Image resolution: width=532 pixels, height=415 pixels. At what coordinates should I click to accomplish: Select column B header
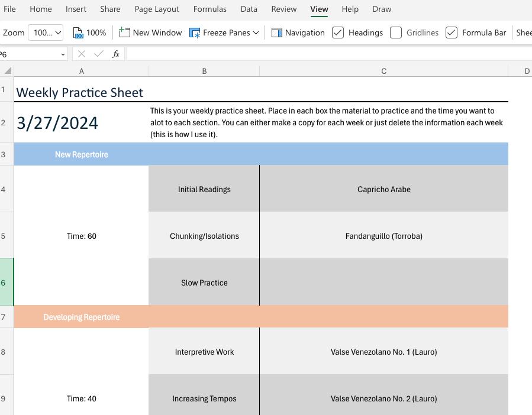tap(204, 71)
